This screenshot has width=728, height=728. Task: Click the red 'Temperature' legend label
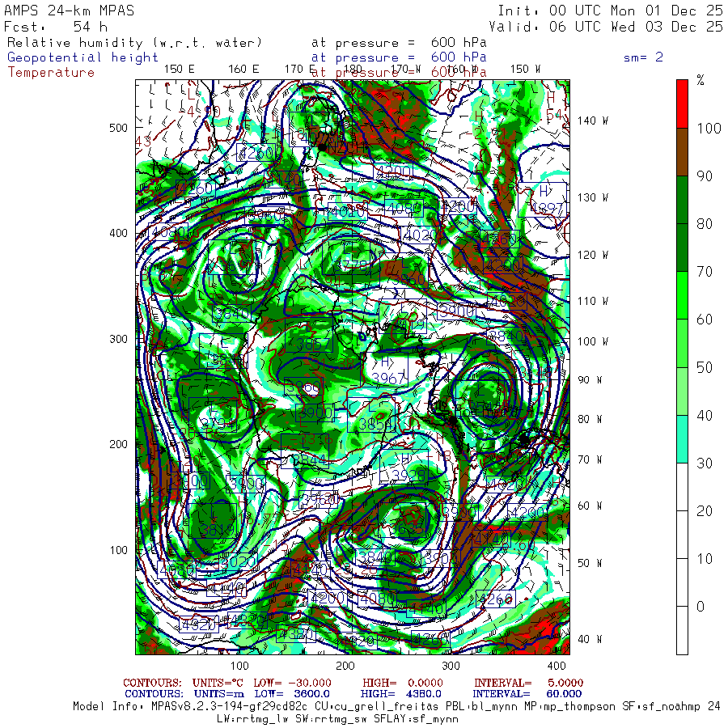point(51,73)
